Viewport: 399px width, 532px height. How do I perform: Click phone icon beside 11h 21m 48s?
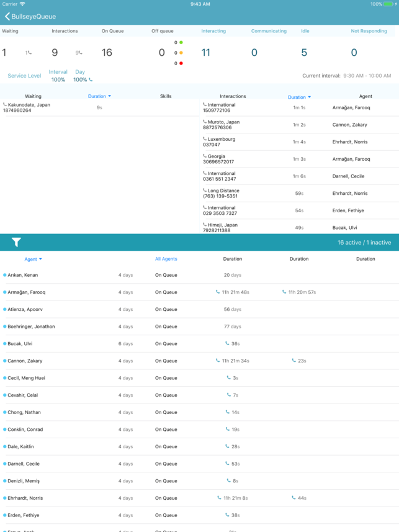click(x=218, y=292)
